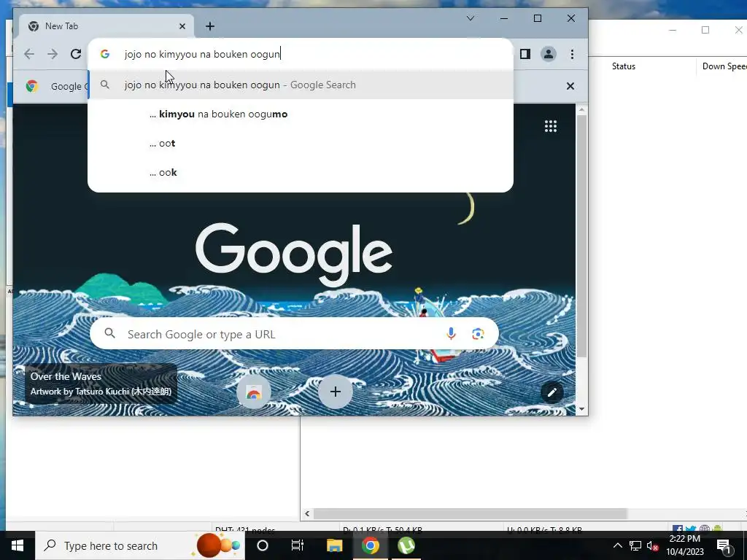Click the muted volume icon in system tray

[x=652, y=545]
